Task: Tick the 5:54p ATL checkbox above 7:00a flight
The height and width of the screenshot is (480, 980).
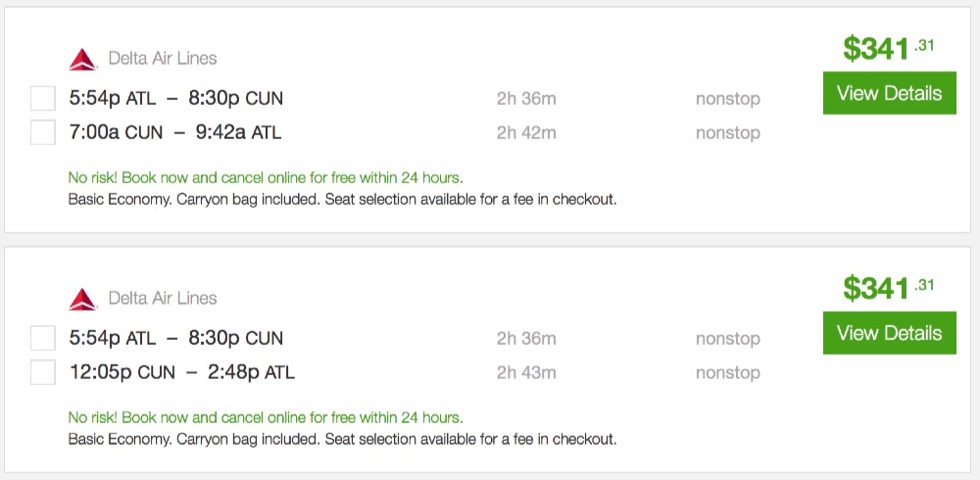Action: [x=43, y=98]
